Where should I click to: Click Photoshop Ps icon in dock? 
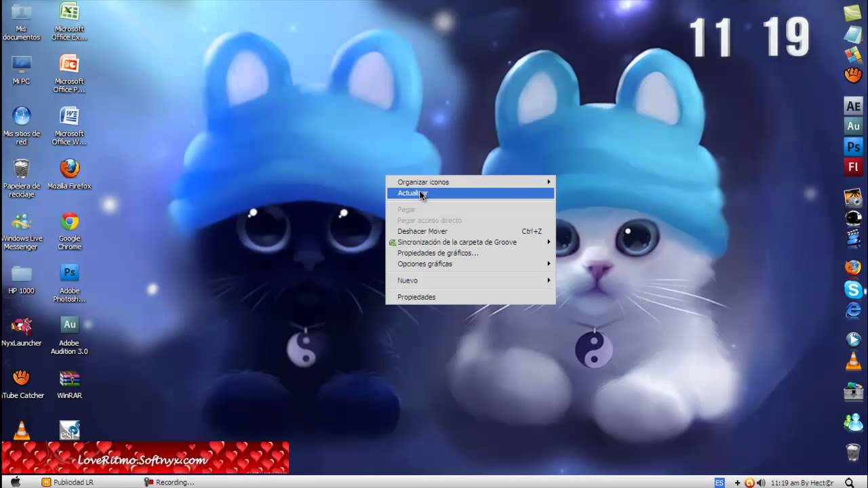(853, 146)
